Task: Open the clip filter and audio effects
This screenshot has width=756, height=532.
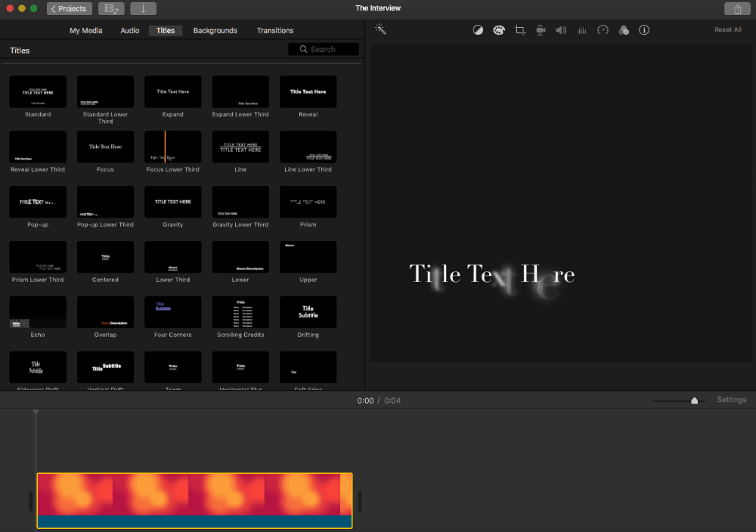Action: pyautogui.click(x=624, y=30)
